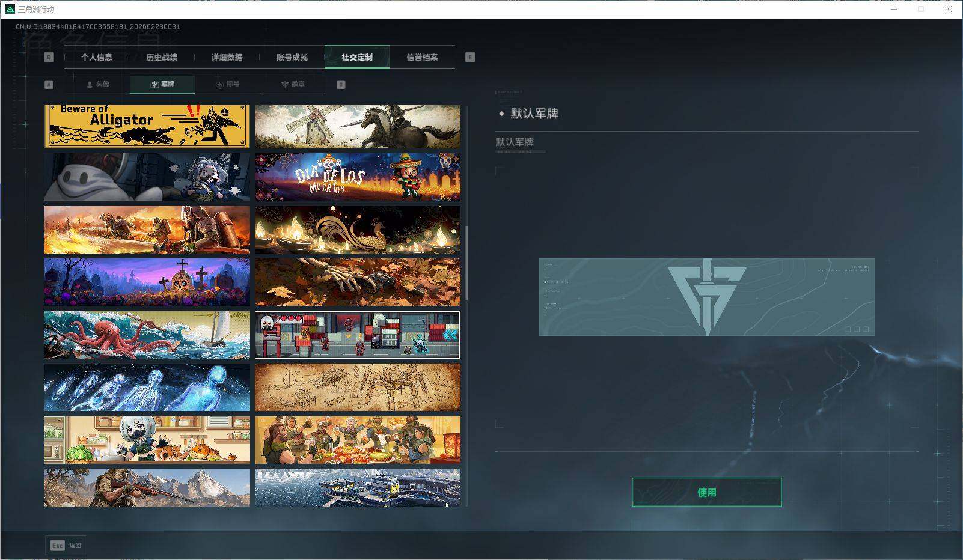Image resolution: width=963 pixels, height=560 pixels.
Task: Select the operators feast table dog tag
Action: 358,440
